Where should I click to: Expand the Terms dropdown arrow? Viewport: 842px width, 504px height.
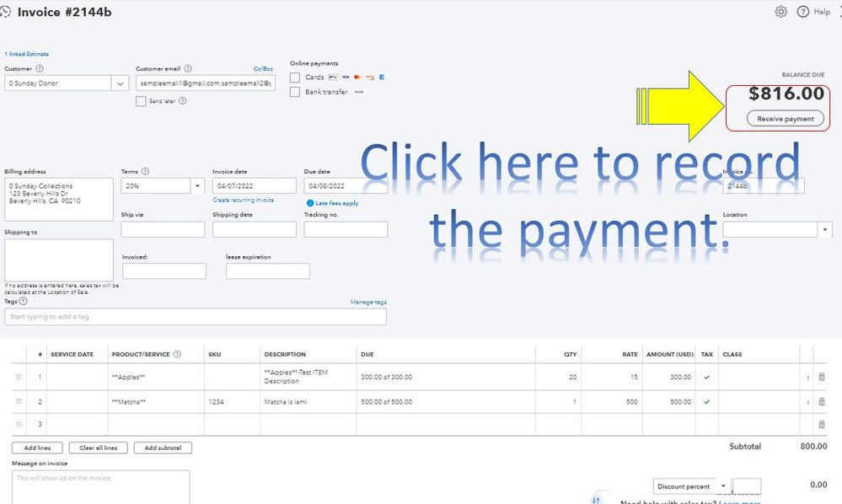pyautogui.click(x=197, y=185)
